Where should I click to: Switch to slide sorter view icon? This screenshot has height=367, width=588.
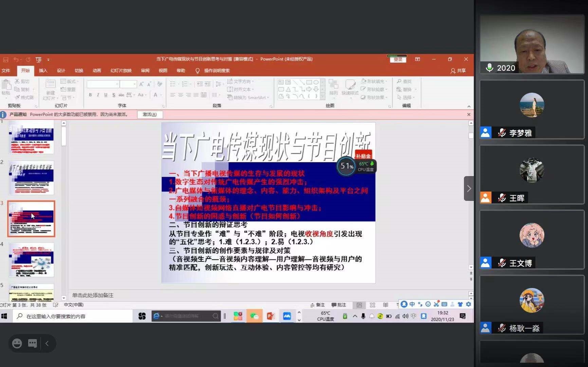click(372, 305)
